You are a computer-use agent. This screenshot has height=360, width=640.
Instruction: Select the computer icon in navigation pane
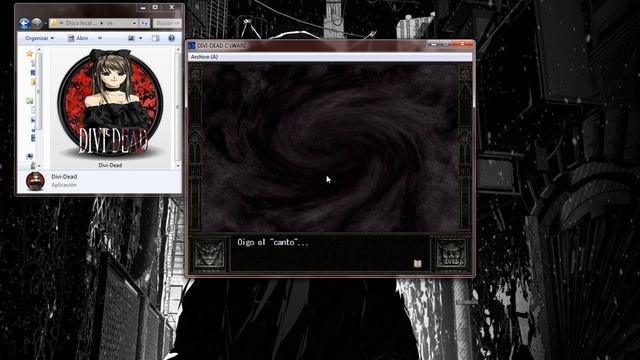[x=30, y=156]
